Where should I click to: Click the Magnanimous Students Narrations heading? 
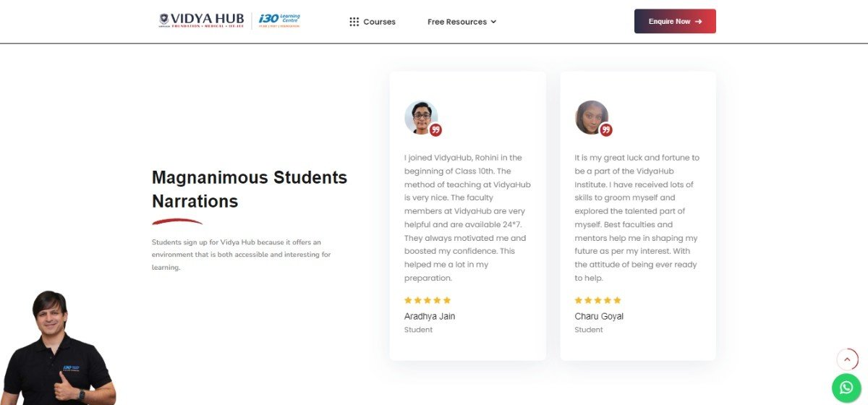250,189
